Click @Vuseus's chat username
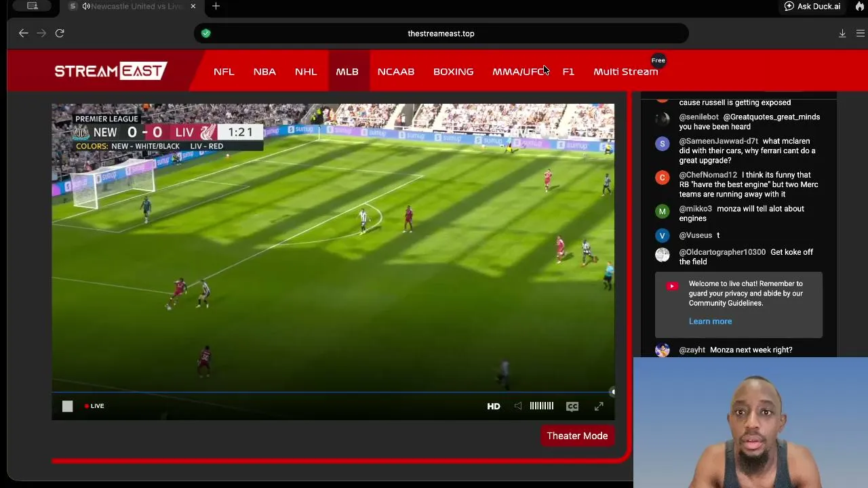 click(x=696, y=235)
